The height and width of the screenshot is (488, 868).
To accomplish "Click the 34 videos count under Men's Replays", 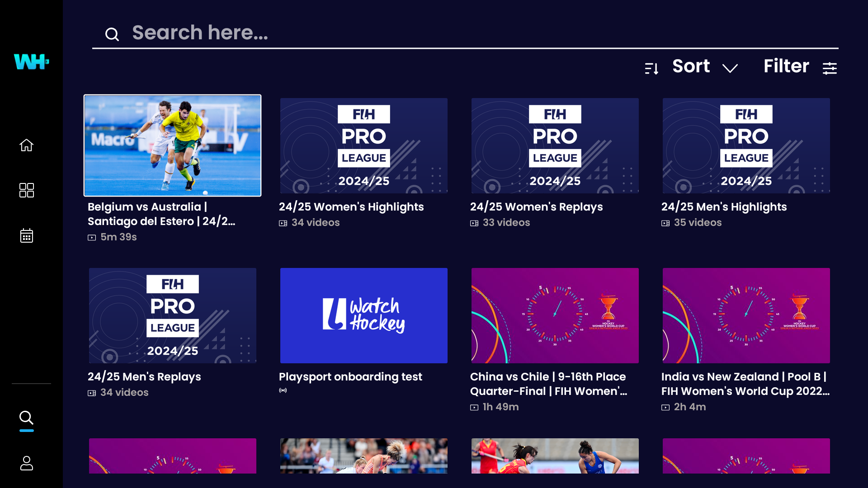I will 124,393.
